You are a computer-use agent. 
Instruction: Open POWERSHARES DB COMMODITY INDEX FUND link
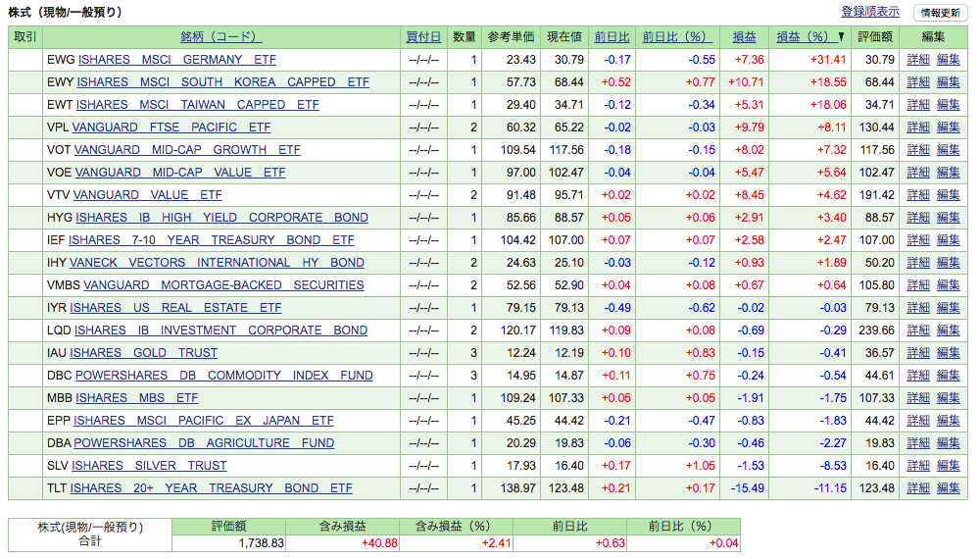click(223, 375)
